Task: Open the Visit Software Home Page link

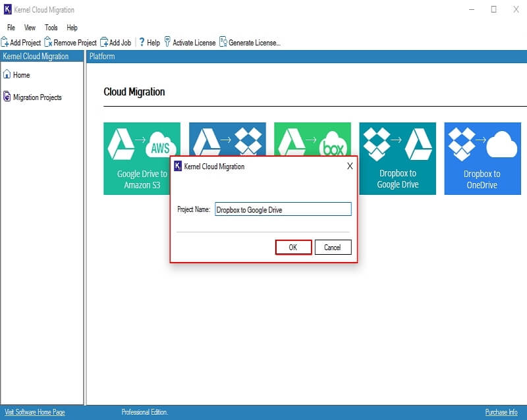Action: click(x=35, y=412)
